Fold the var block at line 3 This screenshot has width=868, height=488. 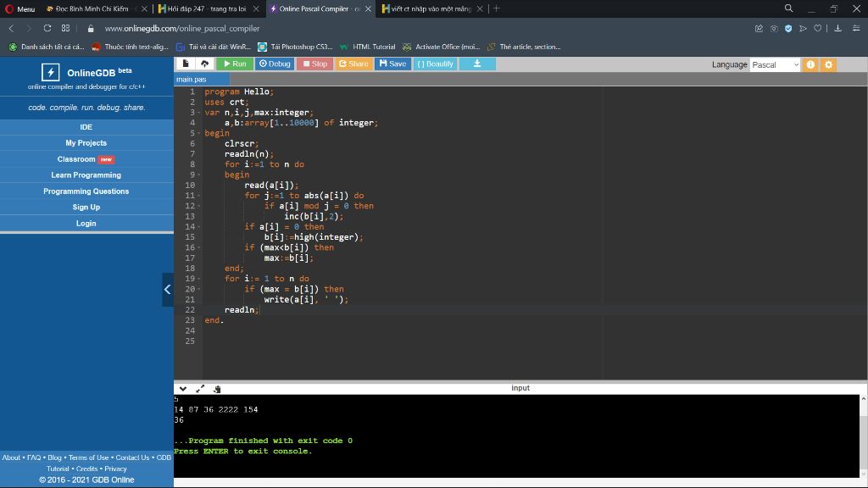click(199, 113)
